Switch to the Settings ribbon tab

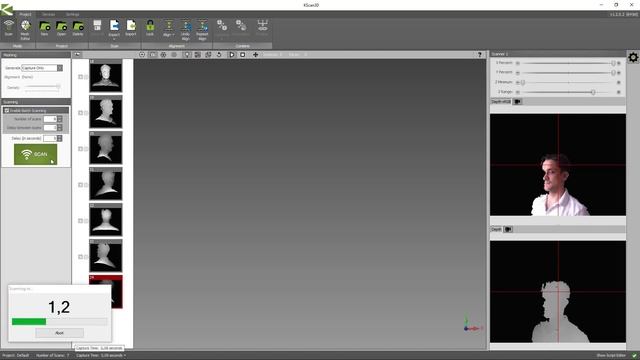click(x=72, y=14)
